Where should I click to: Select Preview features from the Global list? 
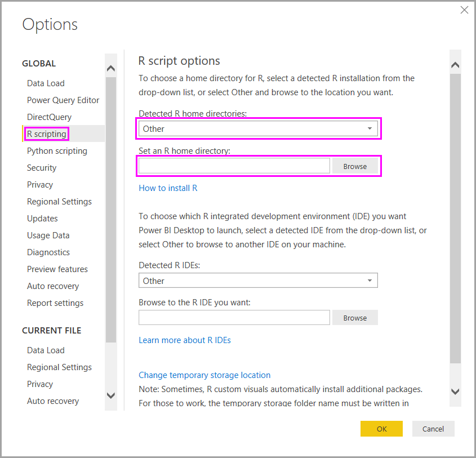pos(57,269)
